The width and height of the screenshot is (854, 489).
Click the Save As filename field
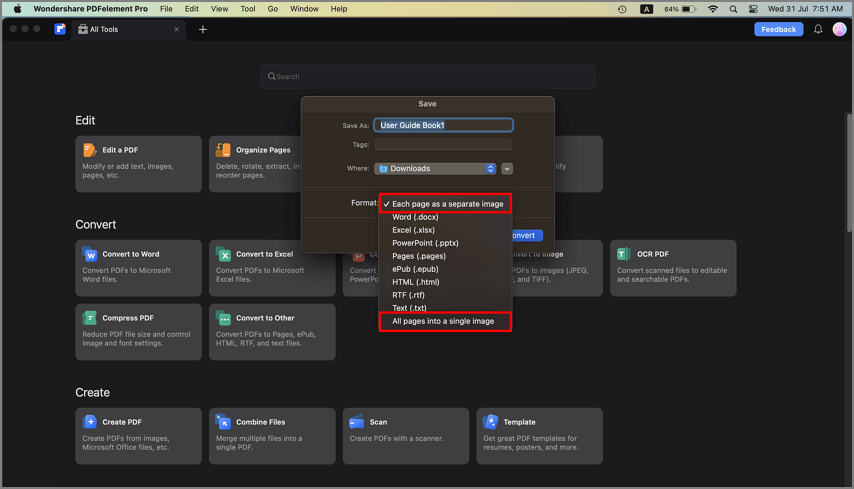click(x=443, y=125)
